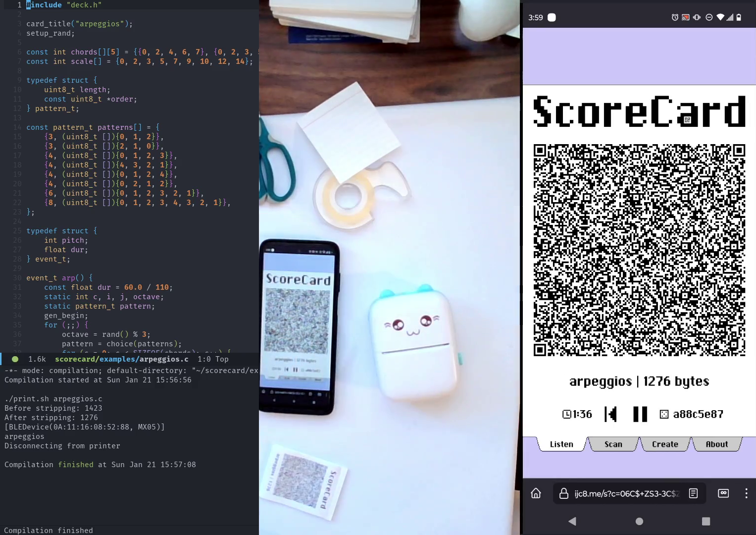Viewport: 756px width, 535px height.
Task: Tap the Android recents square button
Action: coord(706,521)
